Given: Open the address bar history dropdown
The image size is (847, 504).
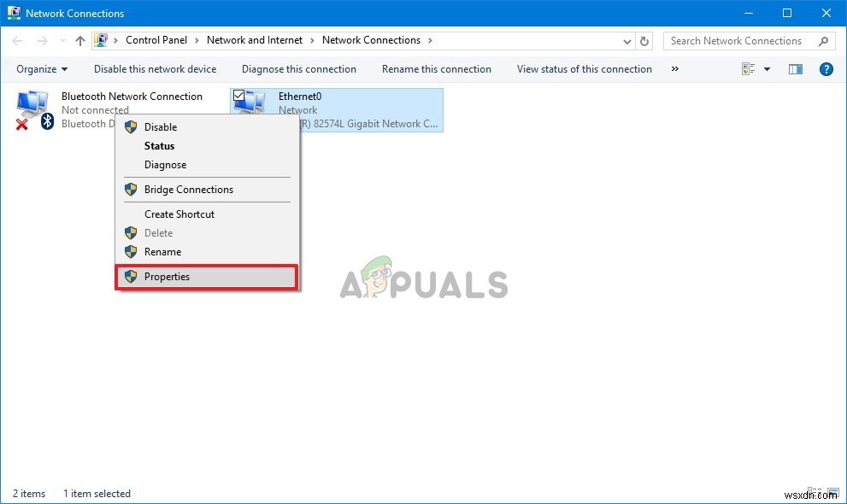Looking at the screenshot, I should 626,41.
